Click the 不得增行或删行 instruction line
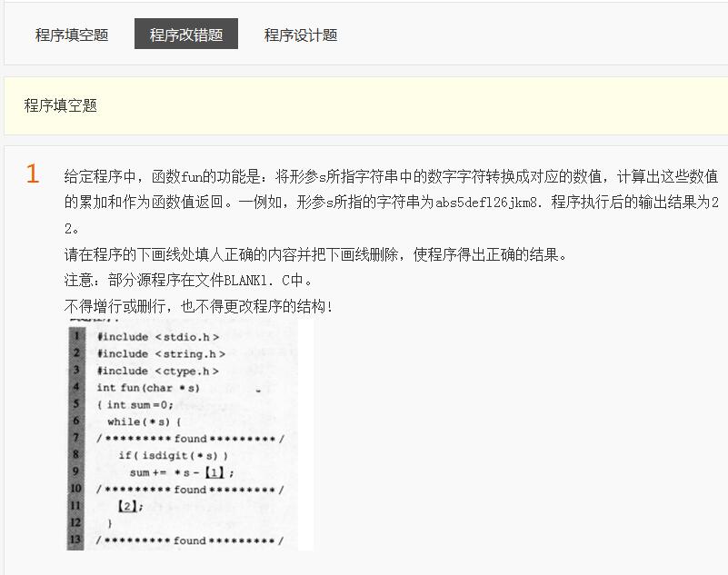The width and height of the screenshot is (728, 575). coord(198,306)
